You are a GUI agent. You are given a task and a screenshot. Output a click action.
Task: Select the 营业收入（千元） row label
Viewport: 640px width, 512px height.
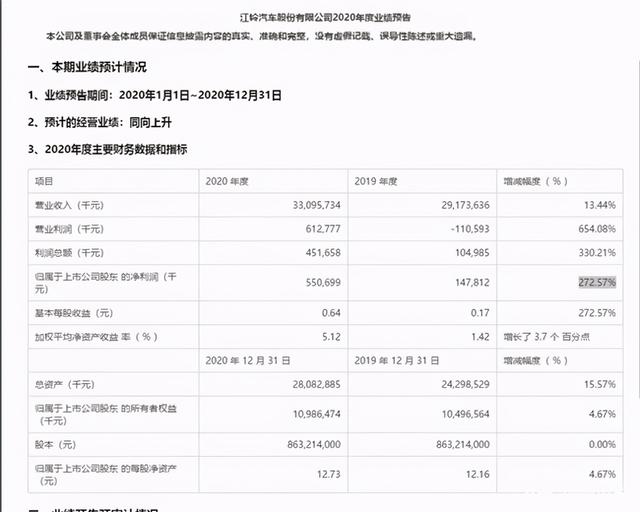coord(69,205)
